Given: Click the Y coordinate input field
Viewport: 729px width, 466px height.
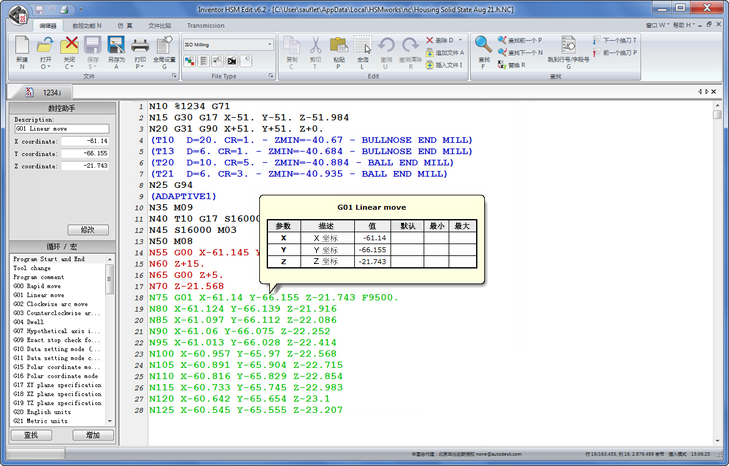Looking at the screenshot, I should coord(85,153).
